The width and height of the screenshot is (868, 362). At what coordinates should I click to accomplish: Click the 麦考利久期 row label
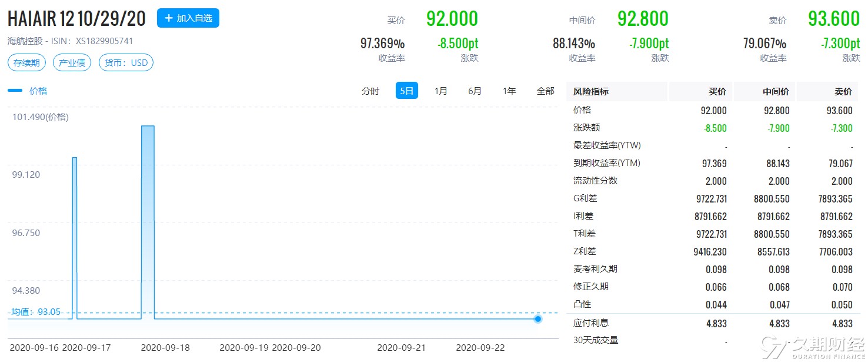(x=596, y=269)
